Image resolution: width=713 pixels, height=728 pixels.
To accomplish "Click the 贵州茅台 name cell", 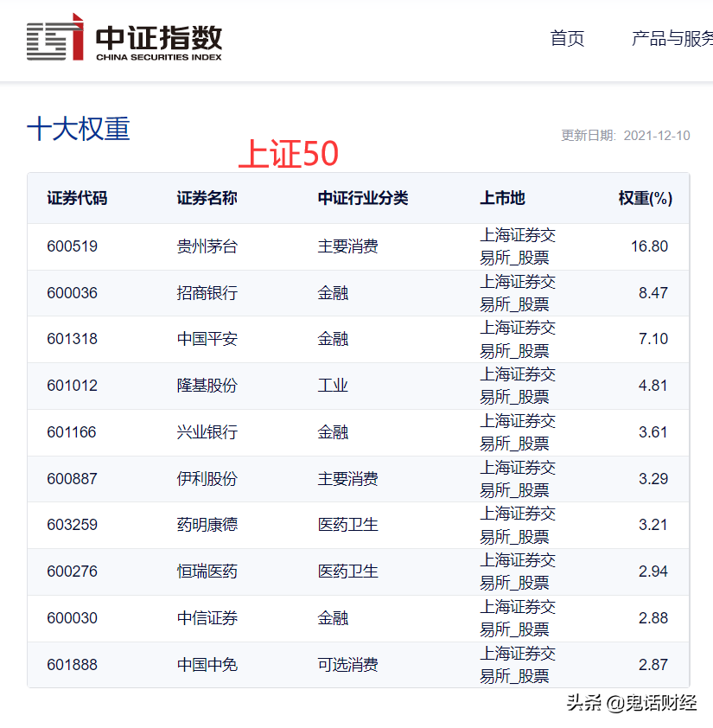I will pyautogui.click(x=207, y=246).
